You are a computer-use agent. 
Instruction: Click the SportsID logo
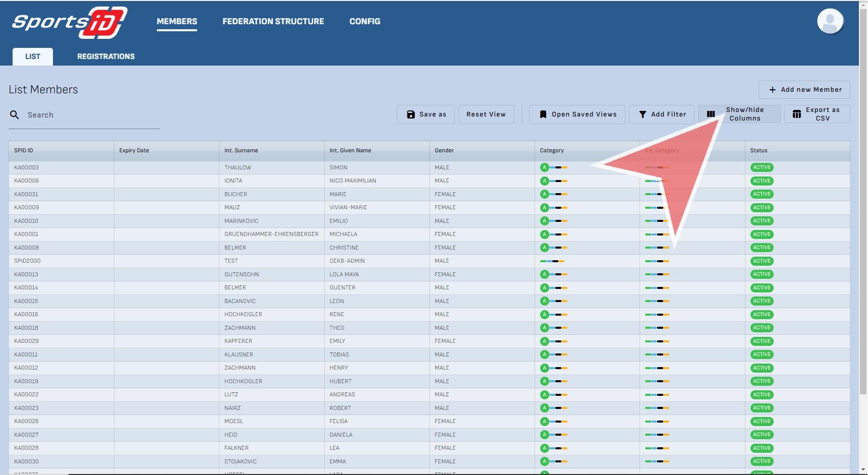tap(70, 23)
